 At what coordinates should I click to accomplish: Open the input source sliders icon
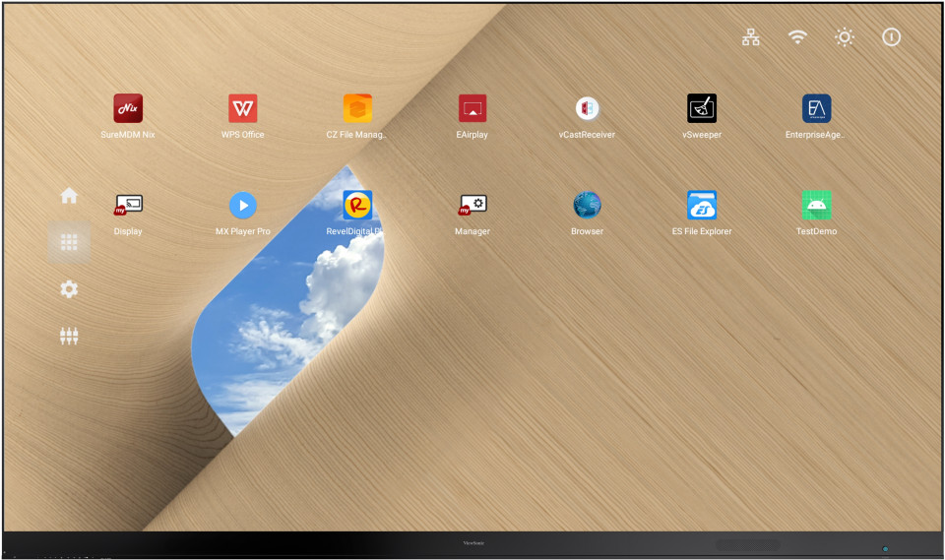pos(69,336)
